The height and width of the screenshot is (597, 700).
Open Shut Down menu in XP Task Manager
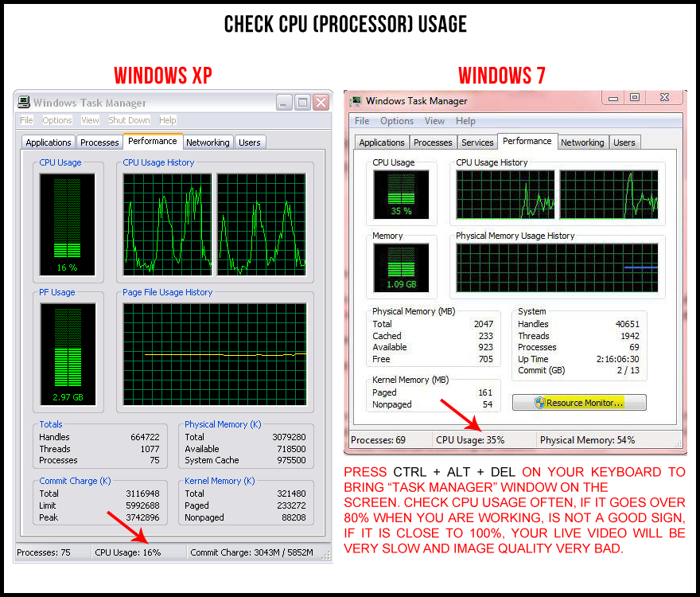129,120
